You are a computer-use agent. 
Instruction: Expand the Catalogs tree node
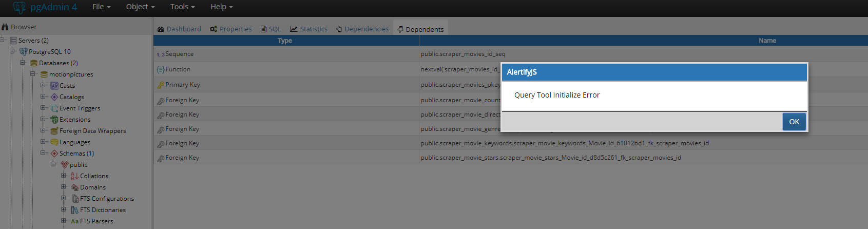coord(43,97)
